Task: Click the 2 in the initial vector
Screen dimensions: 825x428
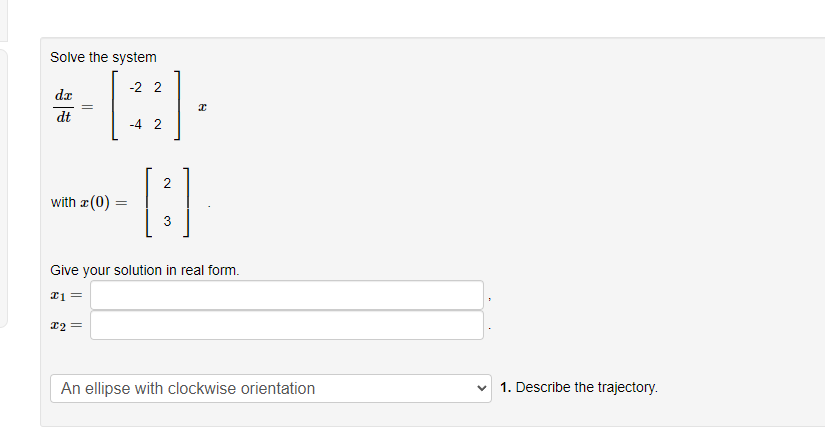Action: [166, 183]
